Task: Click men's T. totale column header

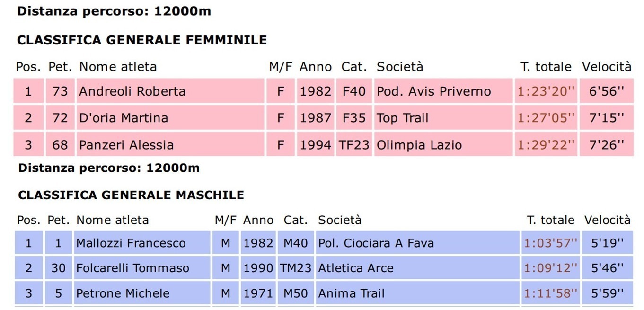Action: tap(551, 220)
